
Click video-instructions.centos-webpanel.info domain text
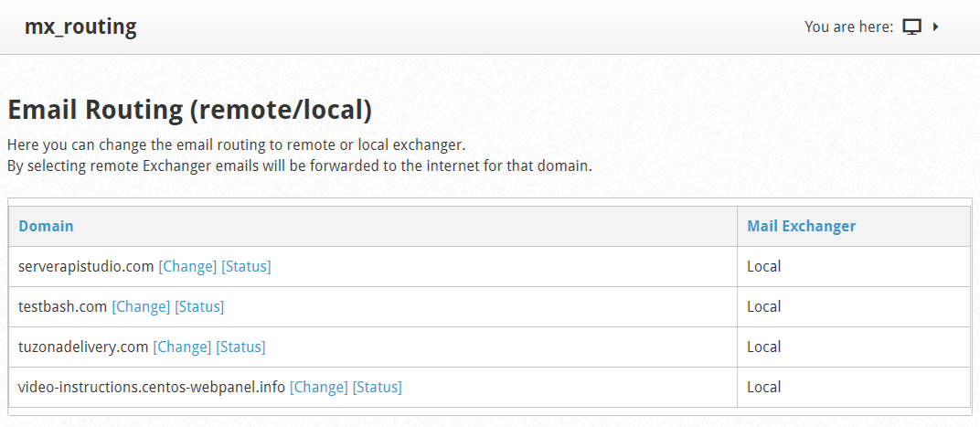pyautogui.click(x=152, y=387)
